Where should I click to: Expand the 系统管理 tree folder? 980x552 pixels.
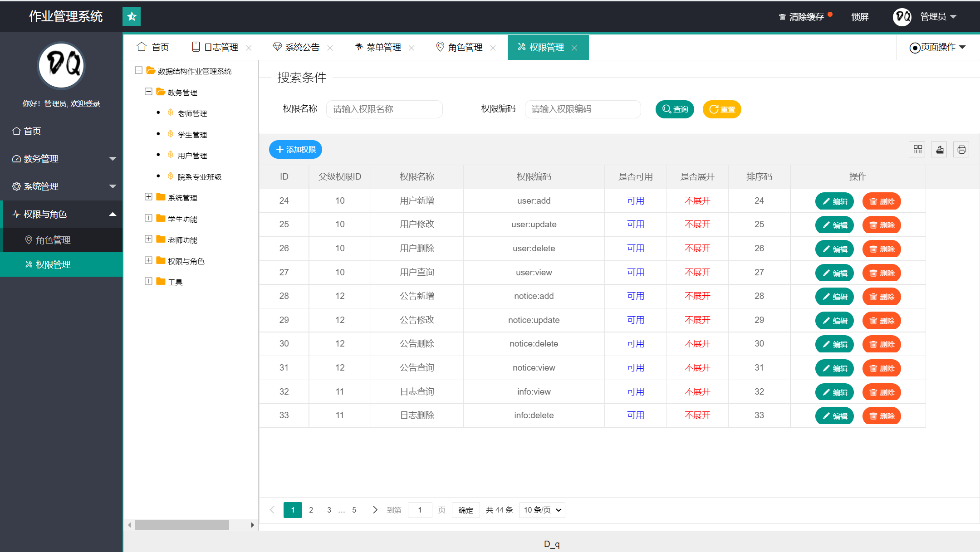pyautogui.click(x=148, y=197)
